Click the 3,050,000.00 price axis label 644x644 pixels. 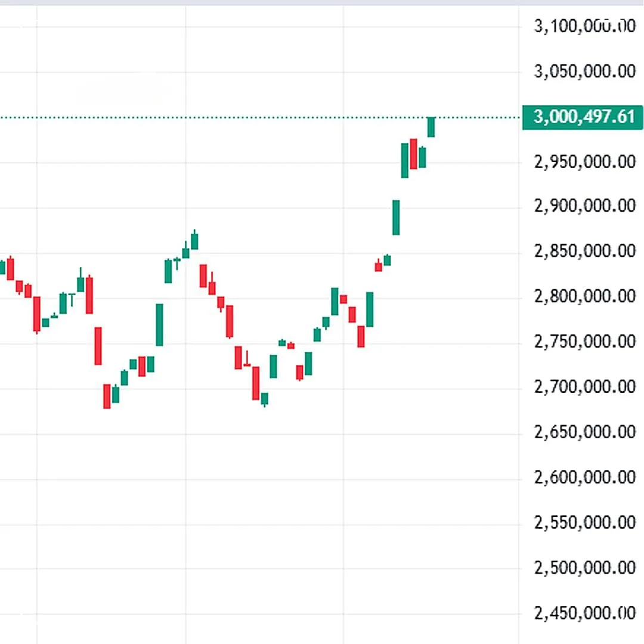tap(585, 72)
